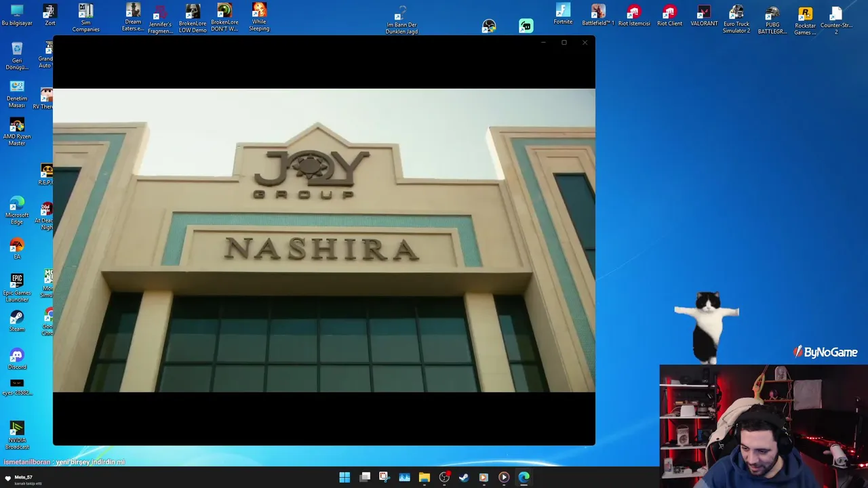Open Counter-Strike 2 desktop shortcut
This screenshot has height=488, width=868.
tap(836, 20)
